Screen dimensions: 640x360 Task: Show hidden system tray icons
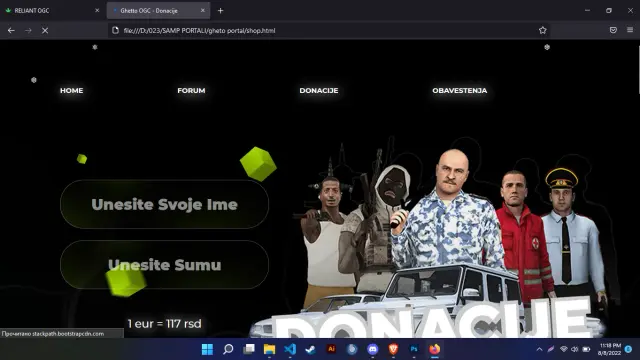(539, 349)
